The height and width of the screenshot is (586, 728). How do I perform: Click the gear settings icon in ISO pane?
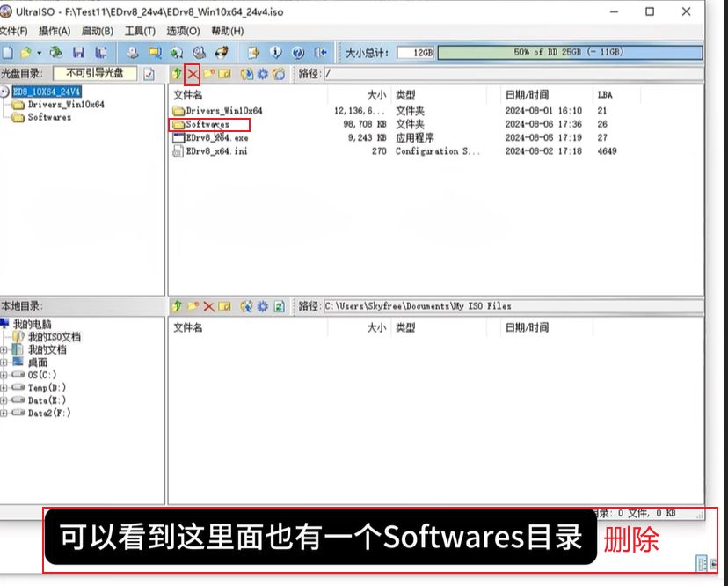[262, 74]
